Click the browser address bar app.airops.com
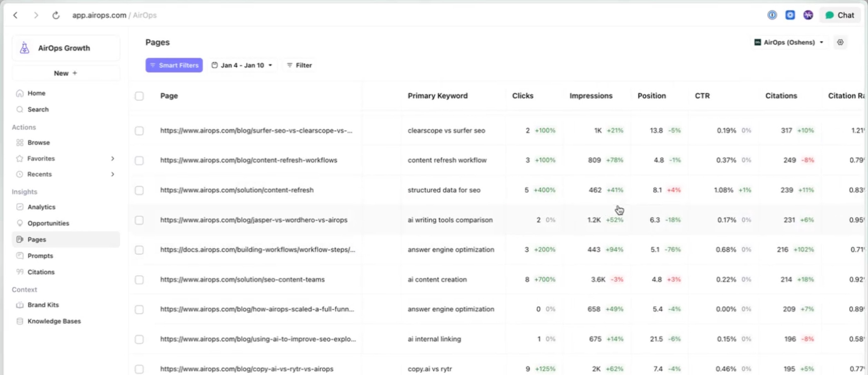The height and width of the screenshot is (375, 868). pos(99,15)
